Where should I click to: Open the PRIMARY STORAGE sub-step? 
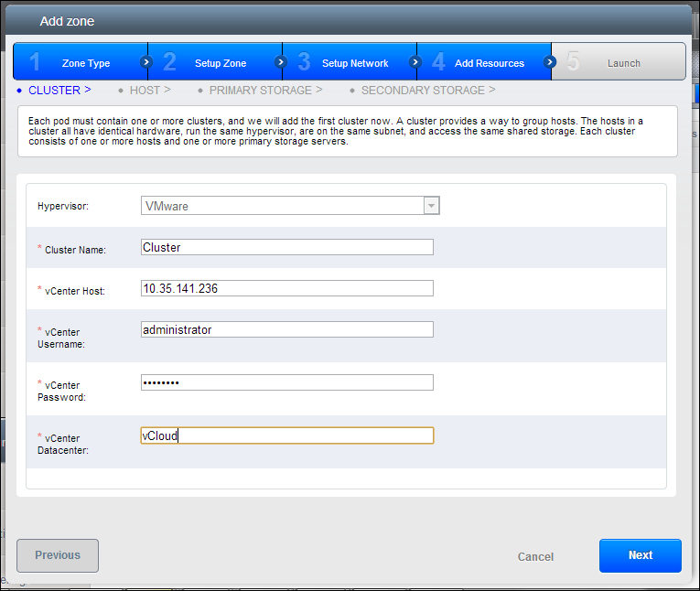pyautogui.click(x=260, y=91)
